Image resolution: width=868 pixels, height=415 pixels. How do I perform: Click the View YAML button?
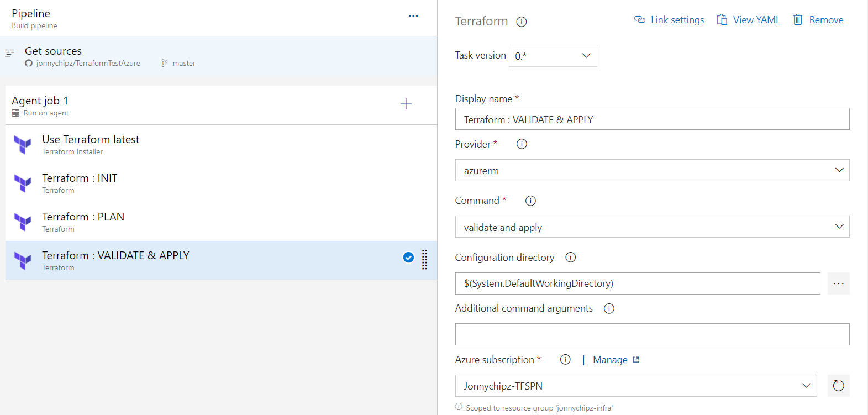749,20
